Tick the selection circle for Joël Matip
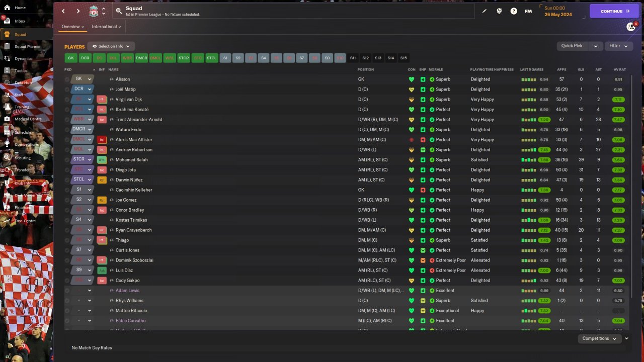The image size is (644, 362). coord(67,89)
